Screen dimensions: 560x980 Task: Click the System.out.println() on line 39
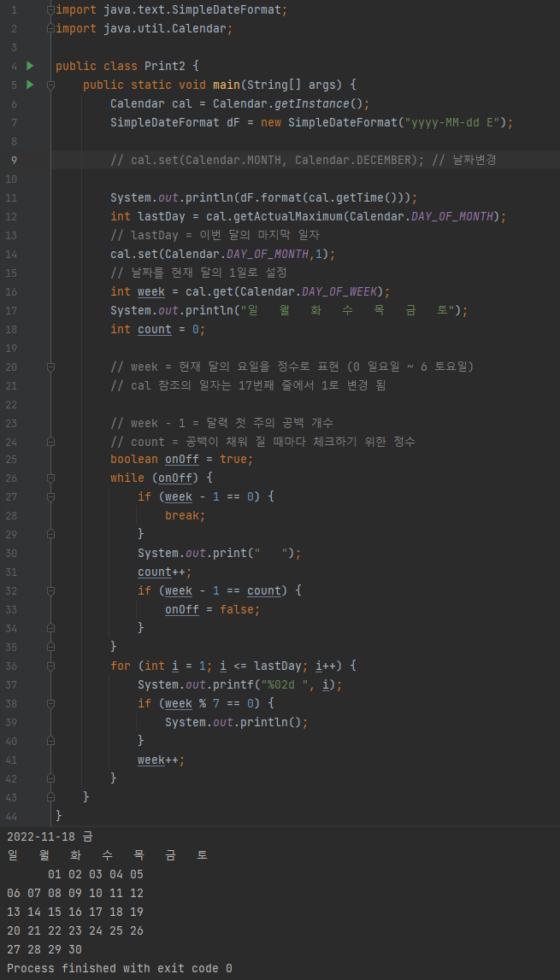tap(237, 722)
